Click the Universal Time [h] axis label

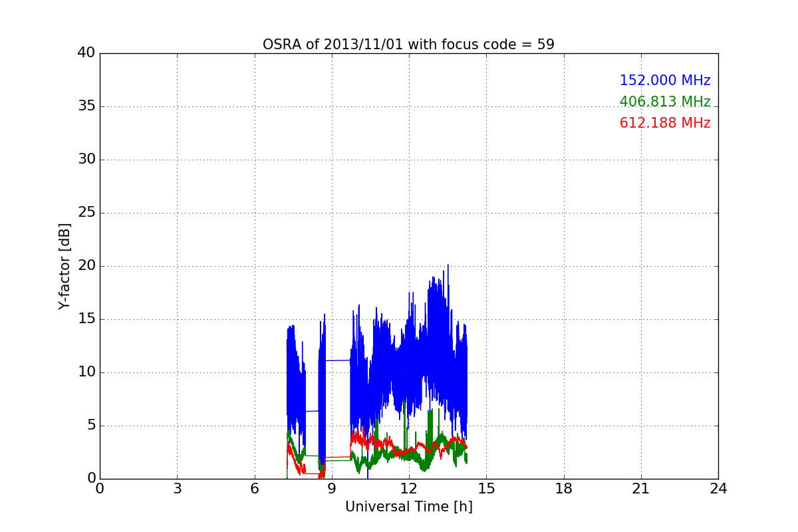408,507
